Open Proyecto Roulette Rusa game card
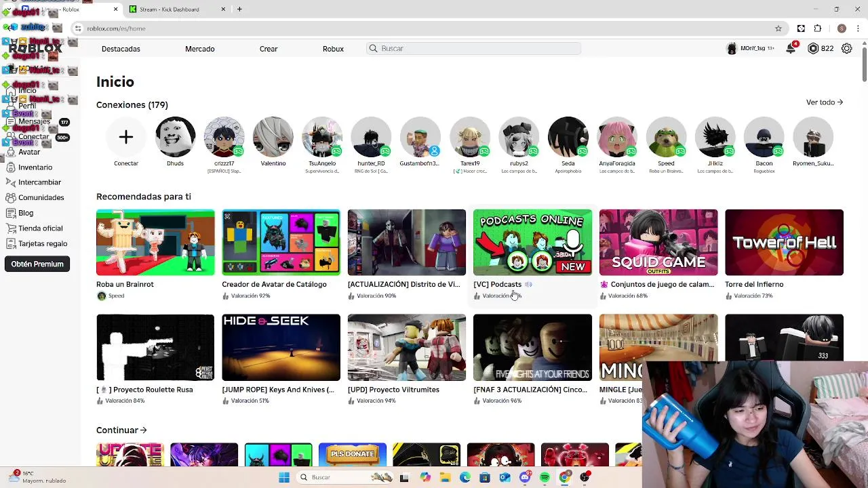This screenshot has height=488, width=868. pos(155,359)
